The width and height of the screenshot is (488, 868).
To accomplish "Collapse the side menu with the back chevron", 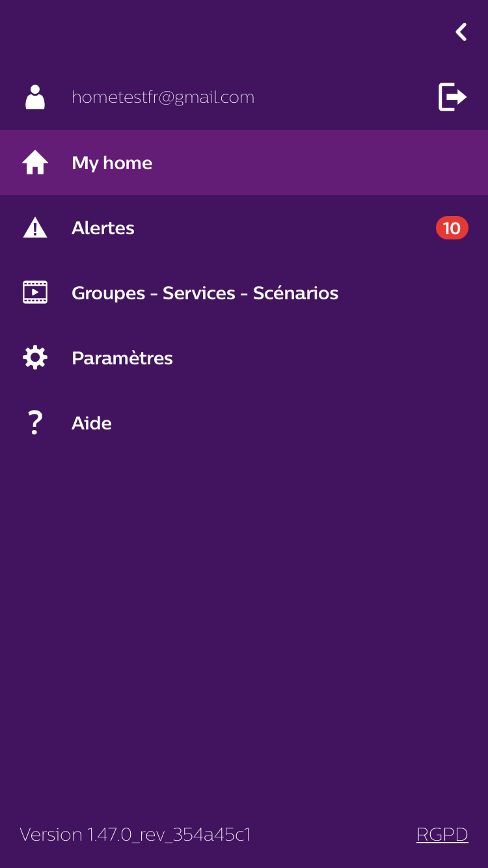I will point(461,32).
